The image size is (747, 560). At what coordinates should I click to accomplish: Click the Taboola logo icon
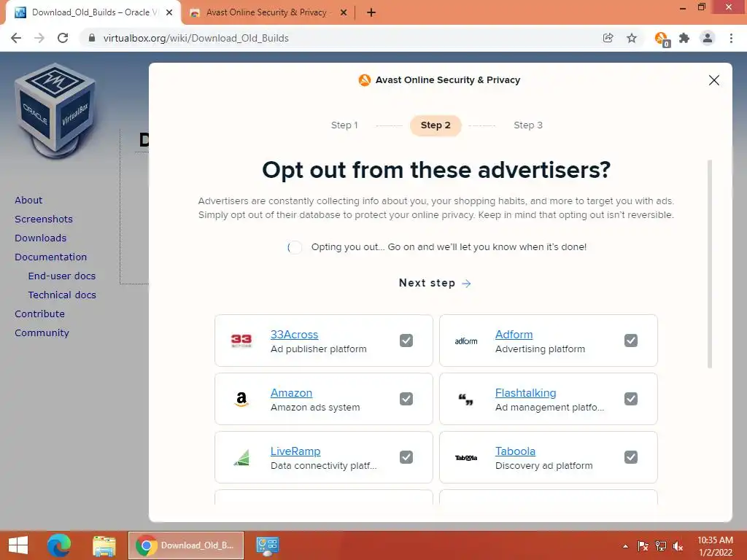pyautogui.click(x=466, y=458)
